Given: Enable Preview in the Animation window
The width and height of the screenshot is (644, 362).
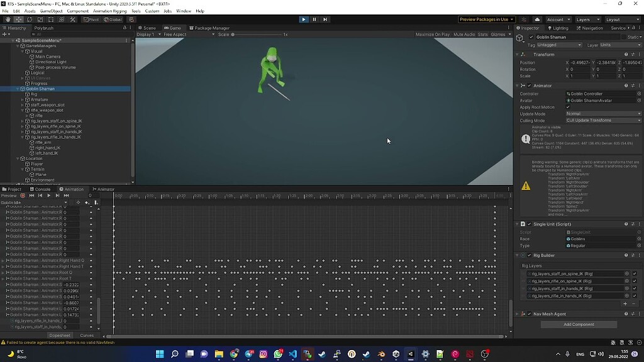Looking at the screenshot, I should tap(9, 195).
